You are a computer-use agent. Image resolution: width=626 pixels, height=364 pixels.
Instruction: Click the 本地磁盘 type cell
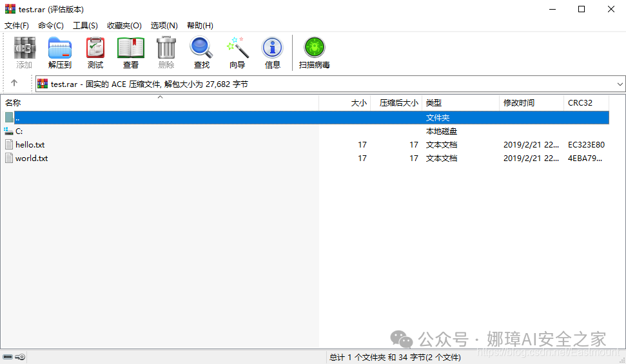442,131
